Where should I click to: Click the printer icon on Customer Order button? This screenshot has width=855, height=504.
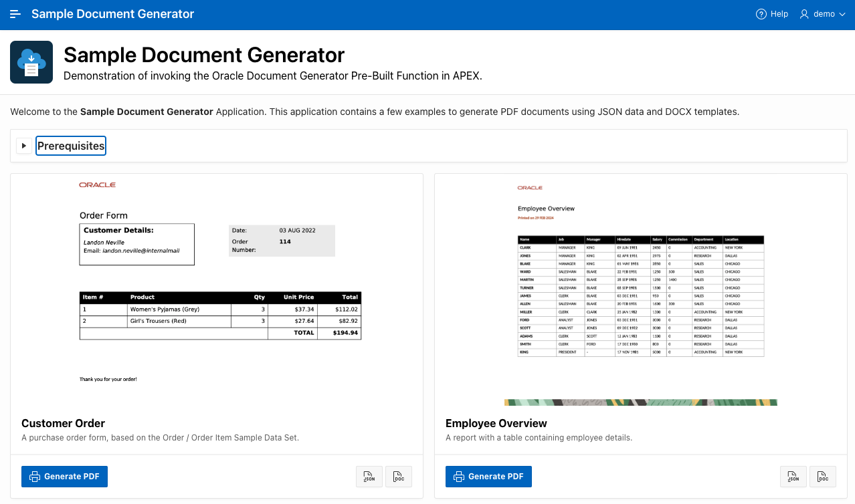tap(34, 476)
